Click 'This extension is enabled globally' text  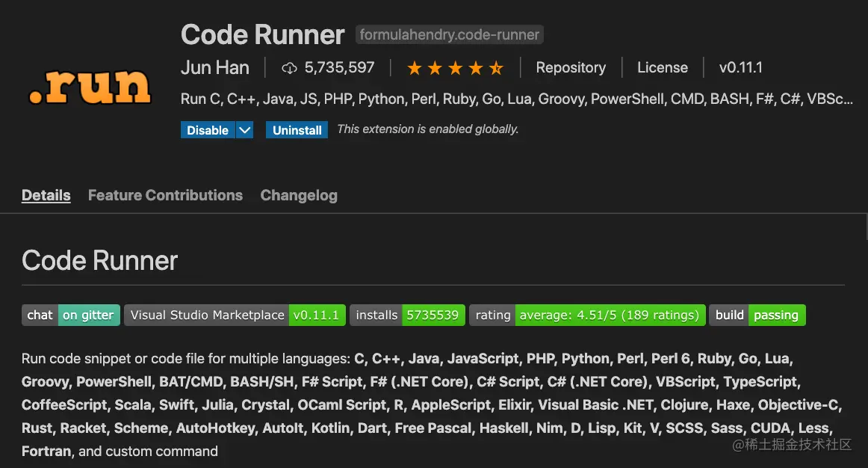pos(428,129)
